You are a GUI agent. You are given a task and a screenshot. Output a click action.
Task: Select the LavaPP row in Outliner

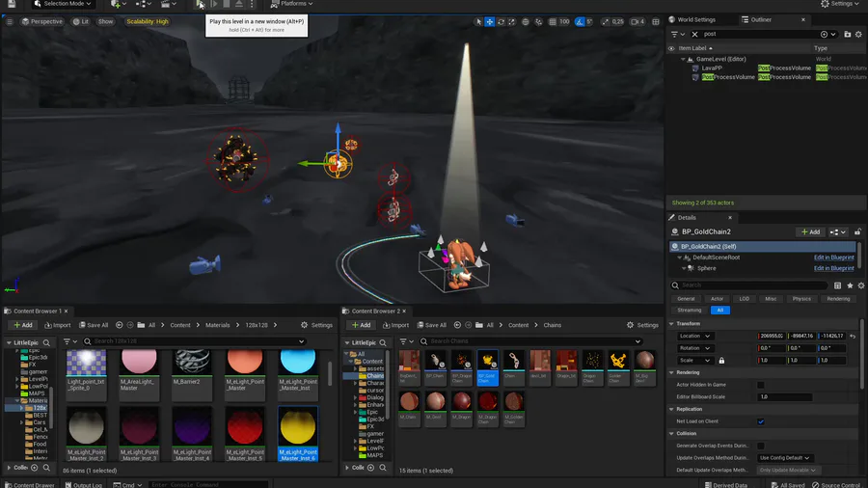tap(712, 68)
